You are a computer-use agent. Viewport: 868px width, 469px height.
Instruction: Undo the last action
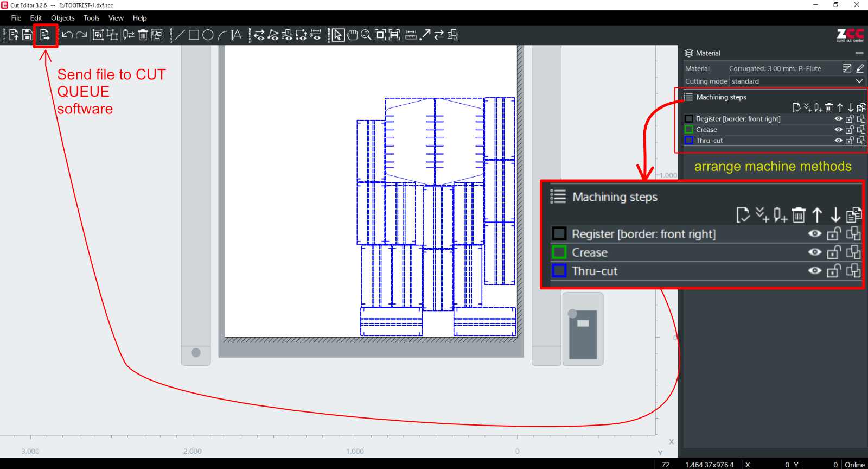[67, 35]
